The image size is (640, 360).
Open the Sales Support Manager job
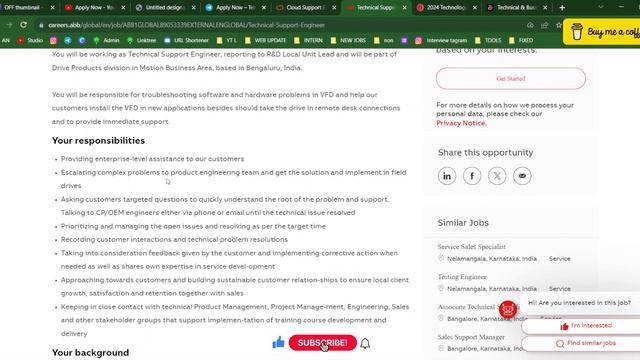point(471,337)
